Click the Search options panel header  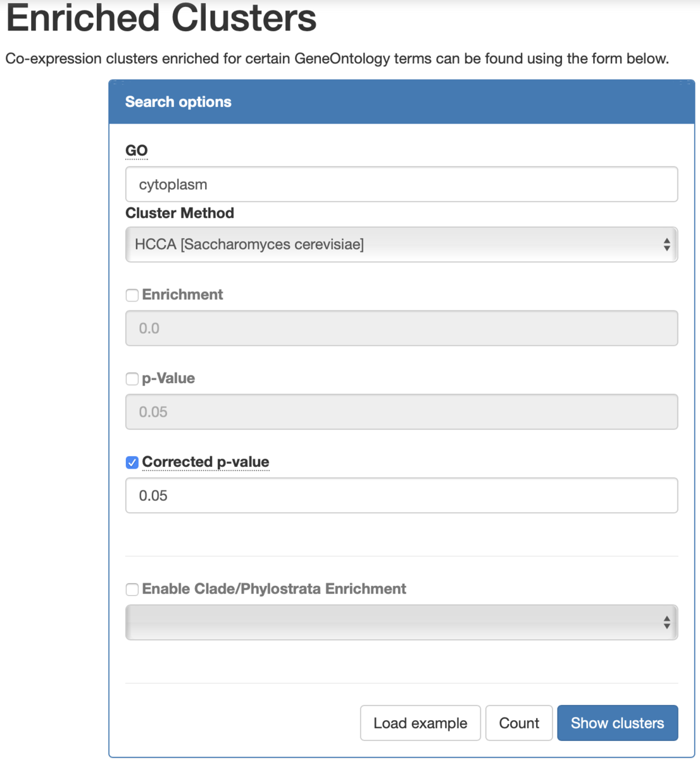pos(401,102)
